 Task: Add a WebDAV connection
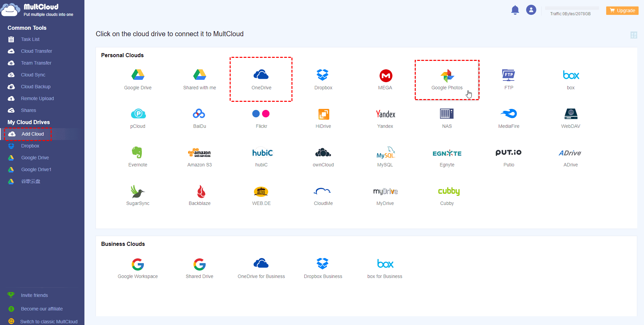[x=571, y=118]
